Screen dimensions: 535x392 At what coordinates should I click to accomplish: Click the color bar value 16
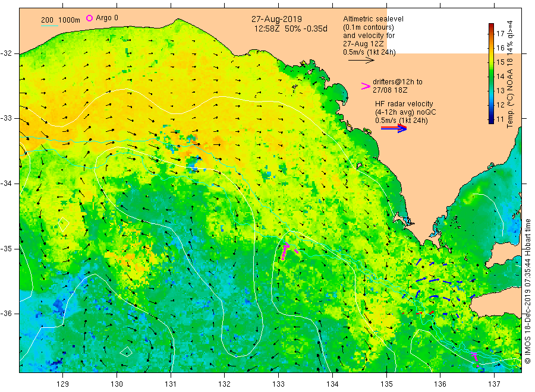click(500, 48)
